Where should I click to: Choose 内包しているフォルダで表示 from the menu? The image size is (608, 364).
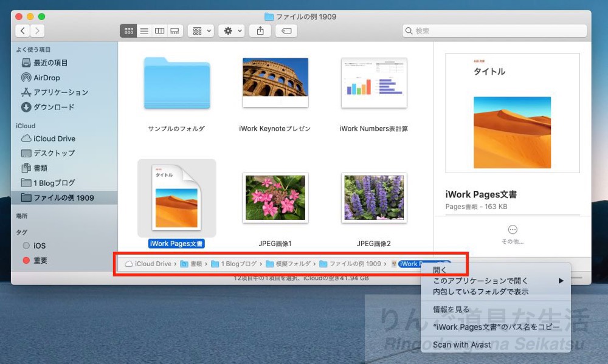496,292
